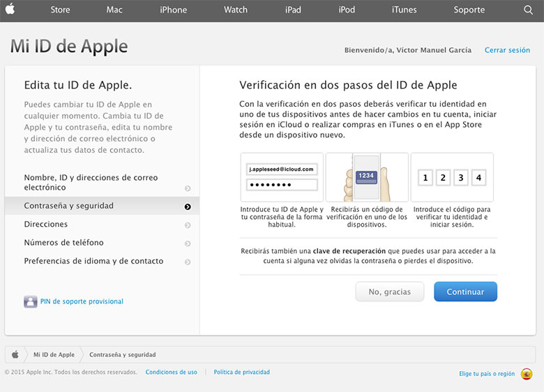Click the Spain flag region icon

pyautogui.click(x=527, y=374)
